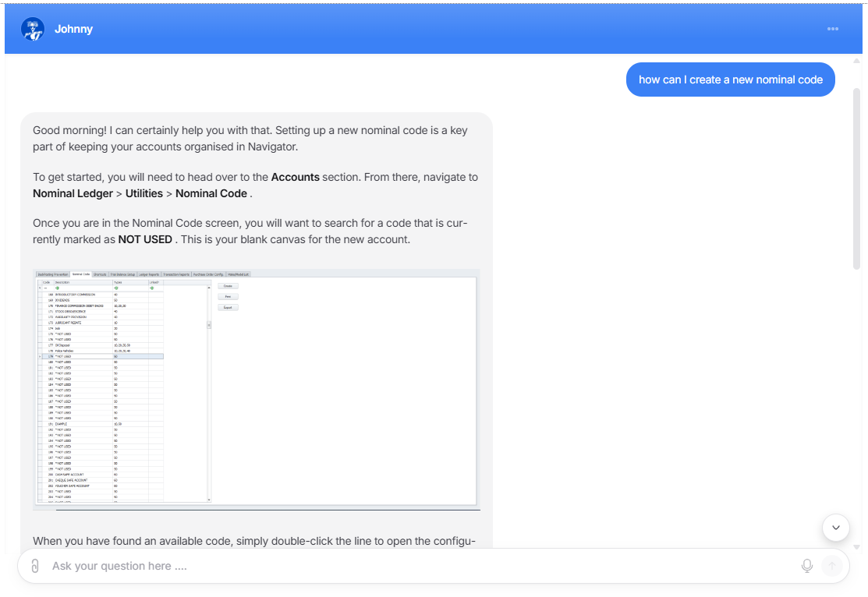Image resolution: width=868 pixels, height=597 pixels.
Task: Switch to Trial Balance Group tab in screenshot
Action: coord(122,274)
